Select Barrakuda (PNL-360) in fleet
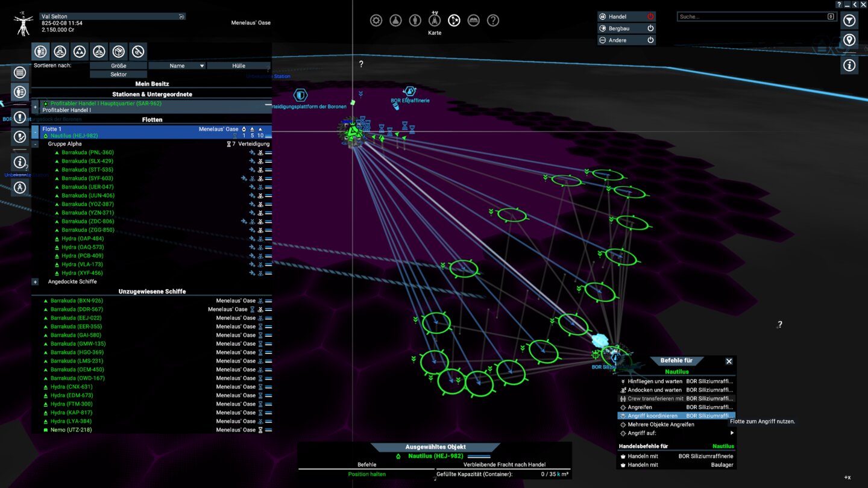This screenshot has width=868, height=488. coord(151,152)
